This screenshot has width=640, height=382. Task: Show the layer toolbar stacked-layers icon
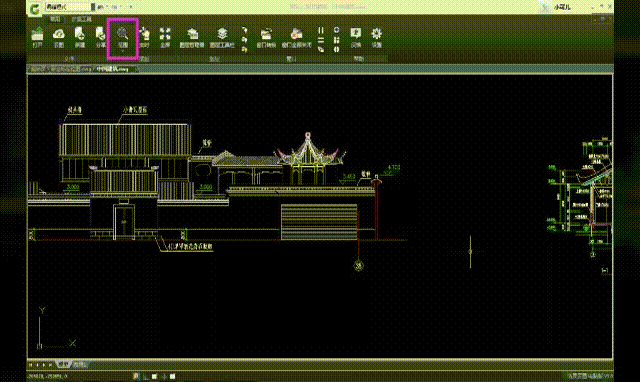tap(222, 37)
